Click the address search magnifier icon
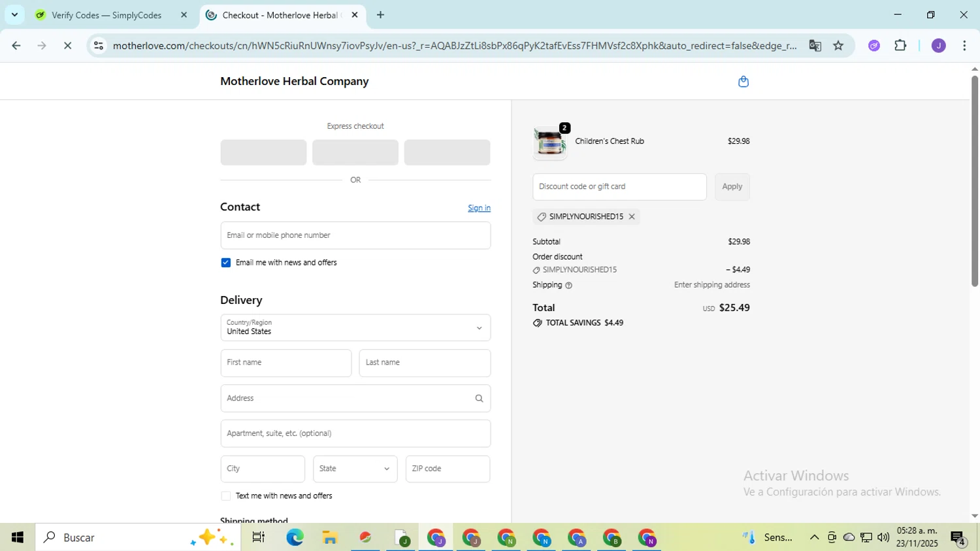Image resolution: width=980 pixels, height=551 pixels. click(x=479, y=398)
